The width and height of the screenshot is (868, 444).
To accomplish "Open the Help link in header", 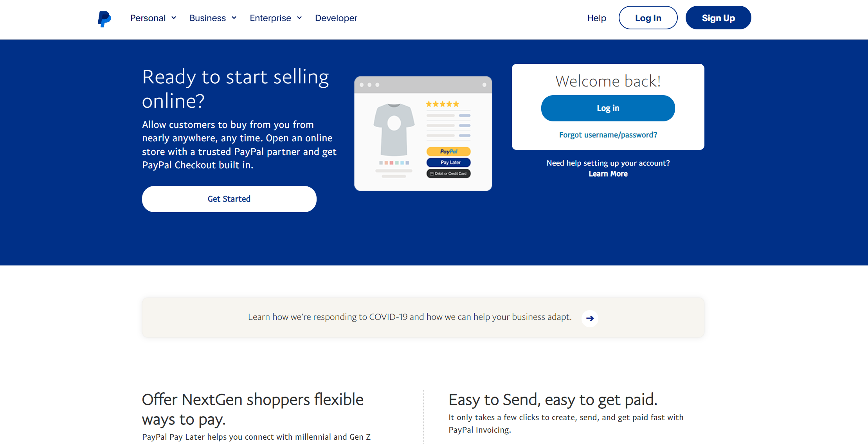I will 597,18.
